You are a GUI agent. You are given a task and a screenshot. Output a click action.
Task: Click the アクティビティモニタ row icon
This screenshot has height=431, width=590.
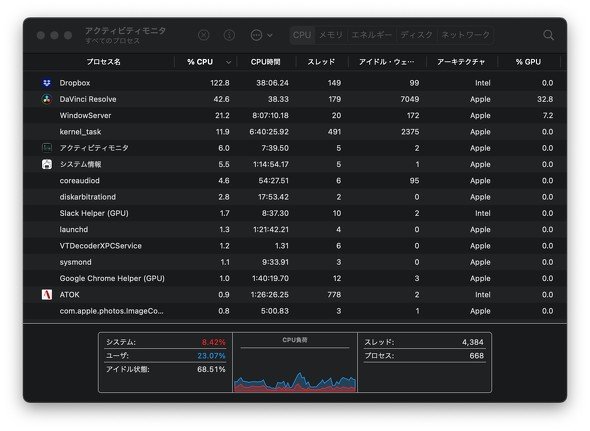[47, 148]
